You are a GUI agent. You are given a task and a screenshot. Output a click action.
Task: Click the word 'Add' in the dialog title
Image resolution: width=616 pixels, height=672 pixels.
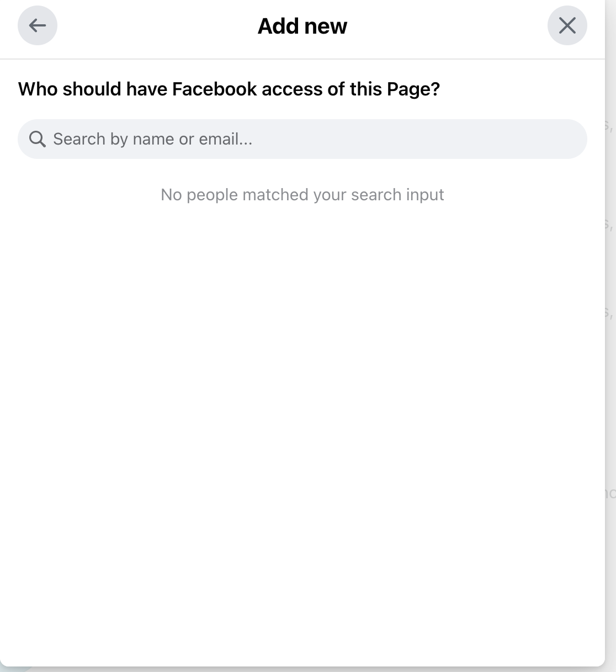pyautogui.click(x=278, y=26)
